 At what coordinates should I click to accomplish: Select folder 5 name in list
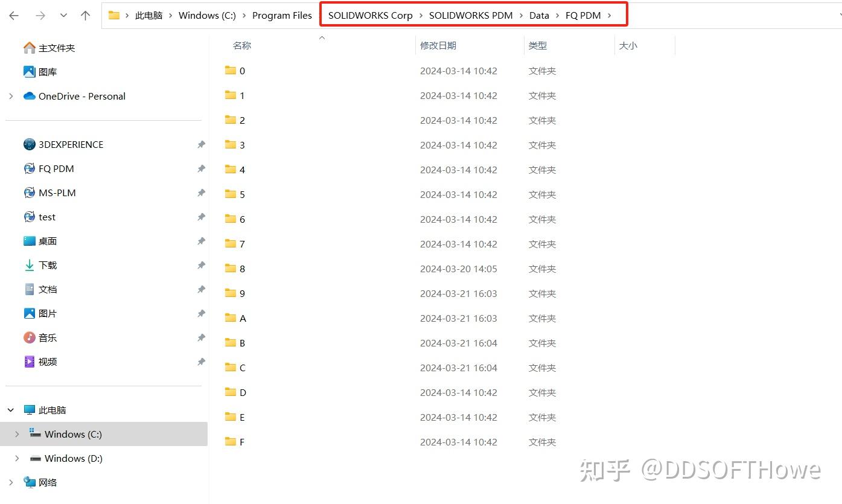click(x=242, y=194)
